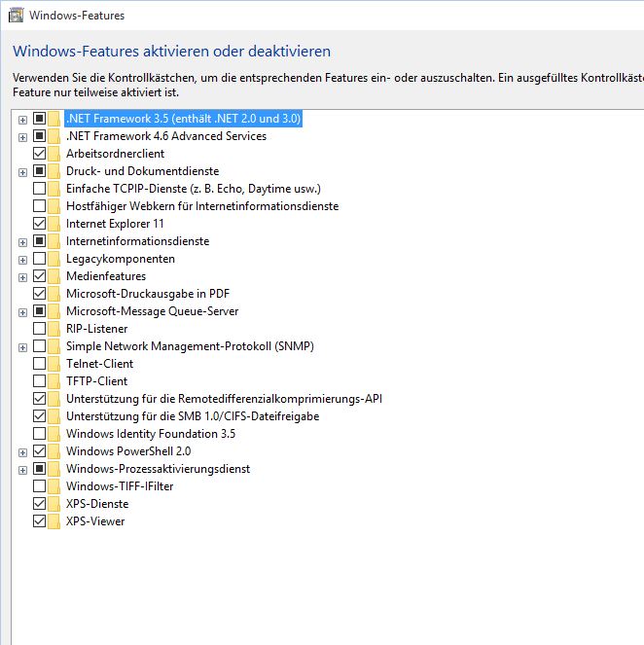The image size is (644, 645).
Task: Expand the .NET Framework 3.5 node
Action: tap(23, 120)
